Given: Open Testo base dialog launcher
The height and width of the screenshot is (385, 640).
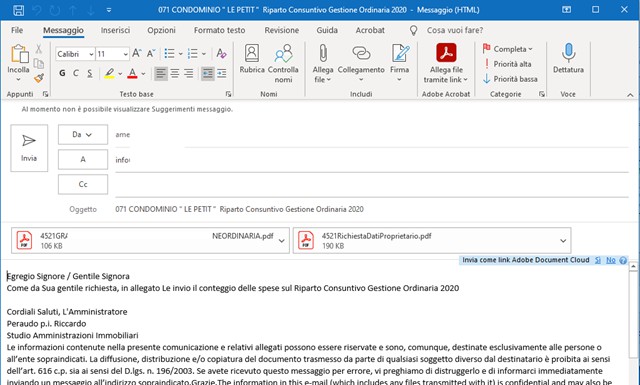Looking at the screenshot, I should [229, 94].
